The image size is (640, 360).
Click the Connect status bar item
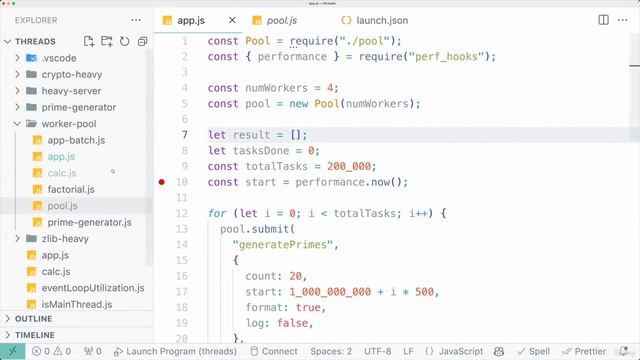(274, 351)
